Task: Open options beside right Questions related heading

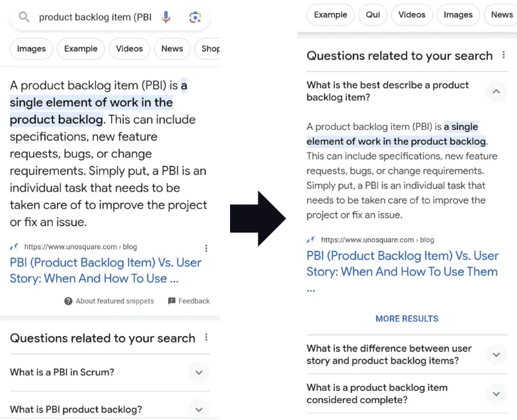Action: coord(504,56)
